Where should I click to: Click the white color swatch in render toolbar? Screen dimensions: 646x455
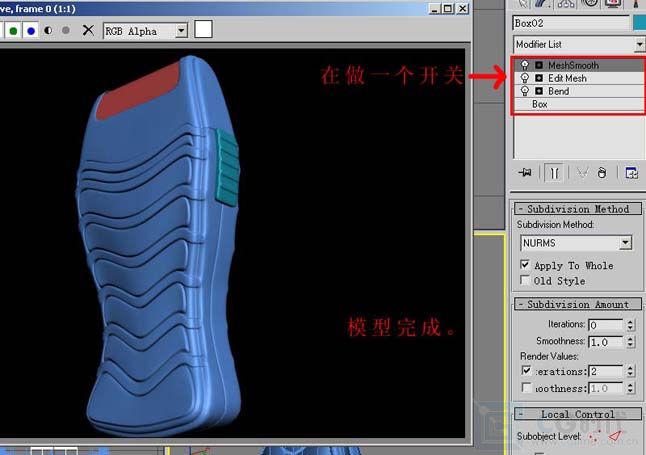point(203,29)
